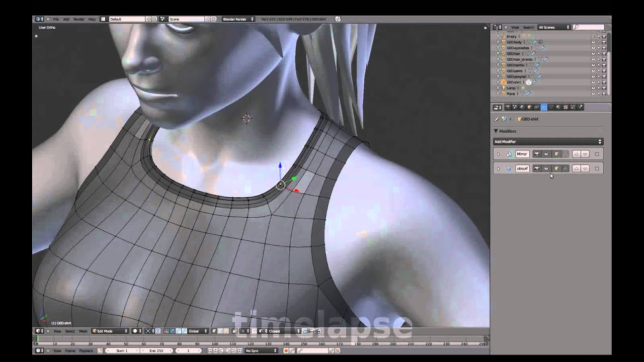The width and height of the screenshot is (644, 362).
Task: Play the timeline animation
Action: coord(228,350)
